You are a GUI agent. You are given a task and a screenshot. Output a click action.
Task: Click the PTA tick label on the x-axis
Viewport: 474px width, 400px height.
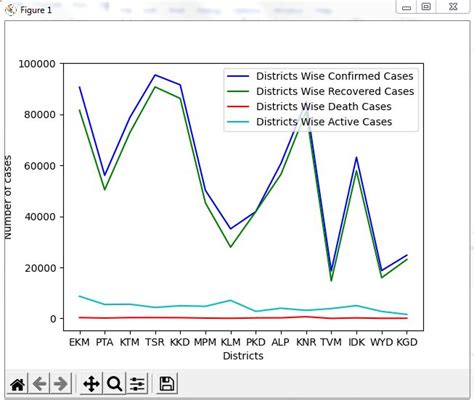105,342
